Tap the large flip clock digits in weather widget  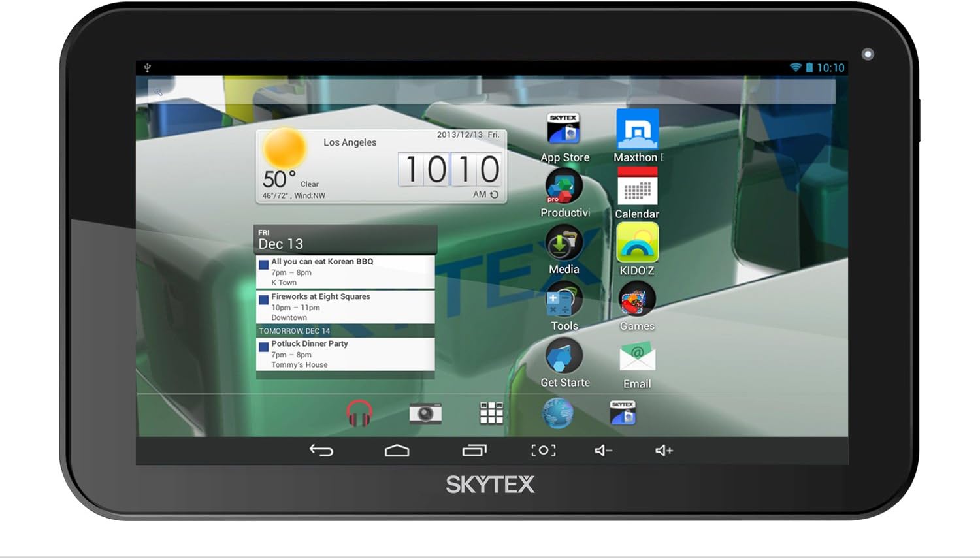pos(451,170)
